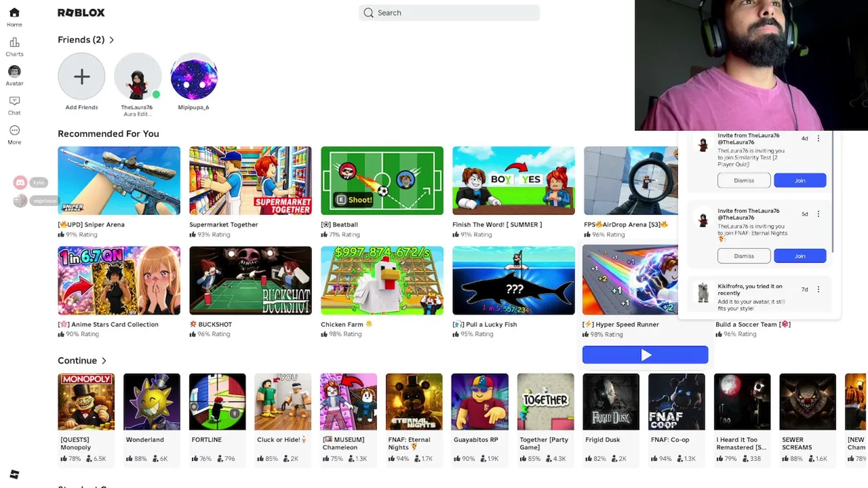Open TheLaura76's friend avatar
Image resolution: width=868 pixels, height=488 pixels.
[x=137, y=77]
